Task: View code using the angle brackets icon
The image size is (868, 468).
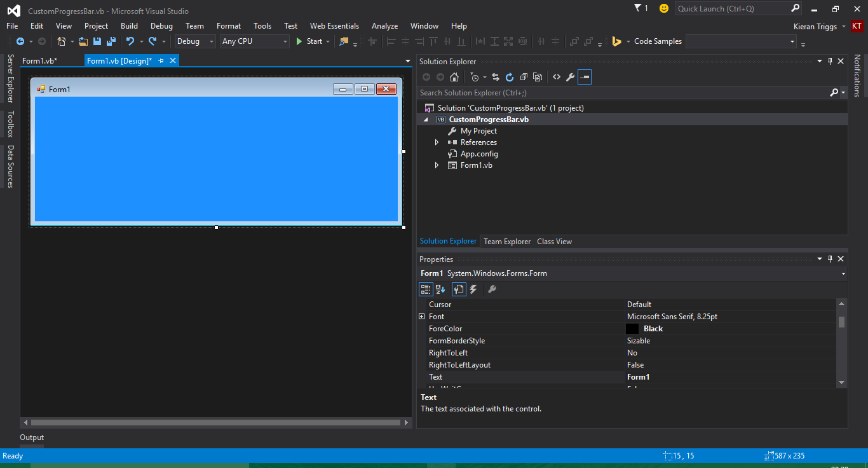Action: pos(557,77)
